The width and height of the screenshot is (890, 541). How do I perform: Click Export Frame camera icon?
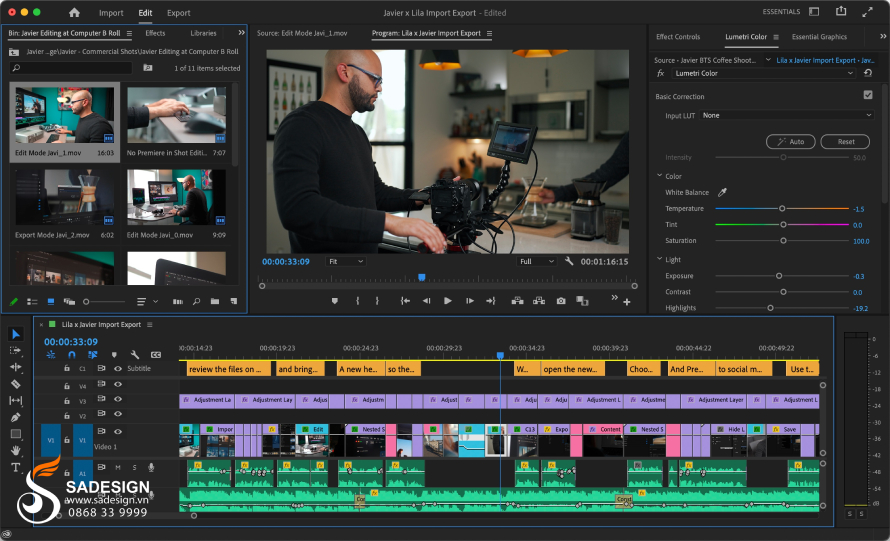coord(561,301)
